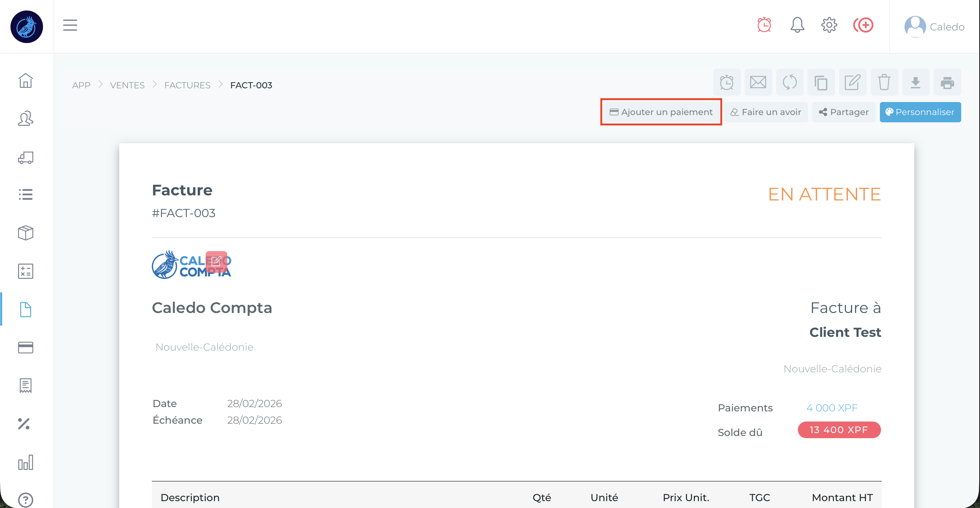Click the email envelope icon in toolbar
This screenshot has height=508, width=980.
(x=758, y=82)
